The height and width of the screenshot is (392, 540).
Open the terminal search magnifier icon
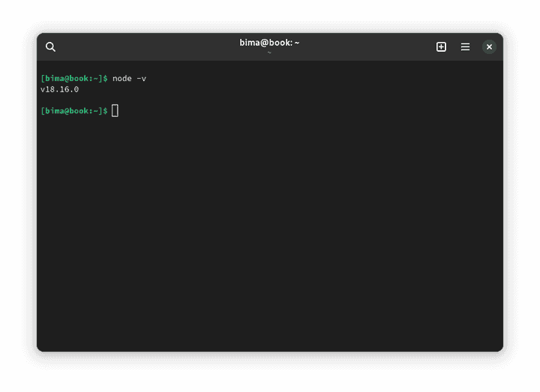click(50, 46)
